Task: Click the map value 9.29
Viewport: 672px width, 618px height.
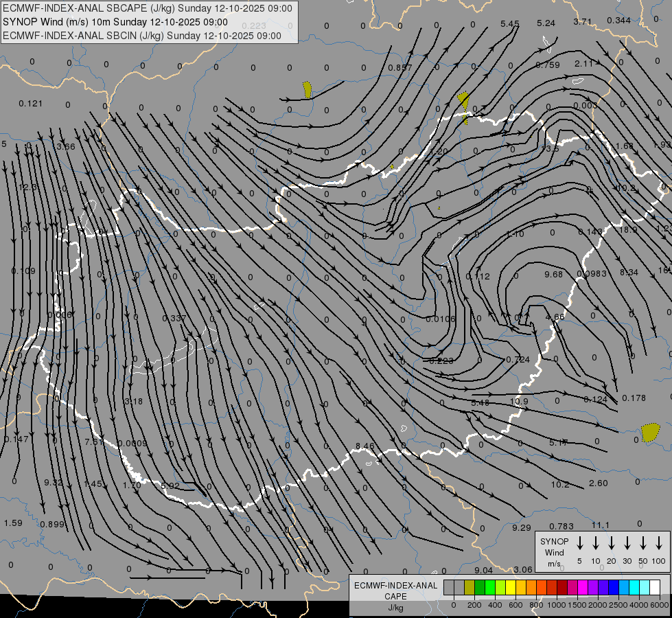Action: pyautogui.click(x=522, y=528)
